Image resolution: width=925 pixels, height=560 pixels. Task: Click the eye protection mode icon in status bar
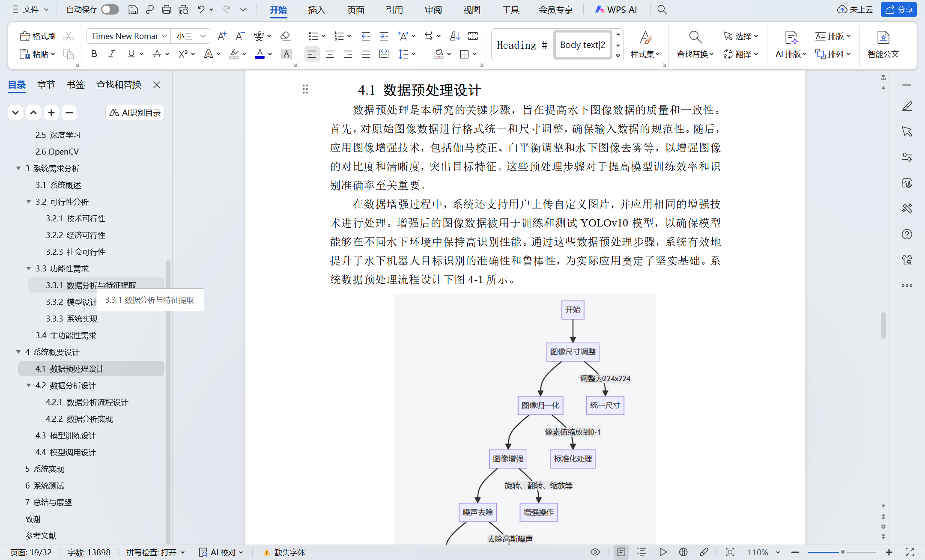coord(595,552)
